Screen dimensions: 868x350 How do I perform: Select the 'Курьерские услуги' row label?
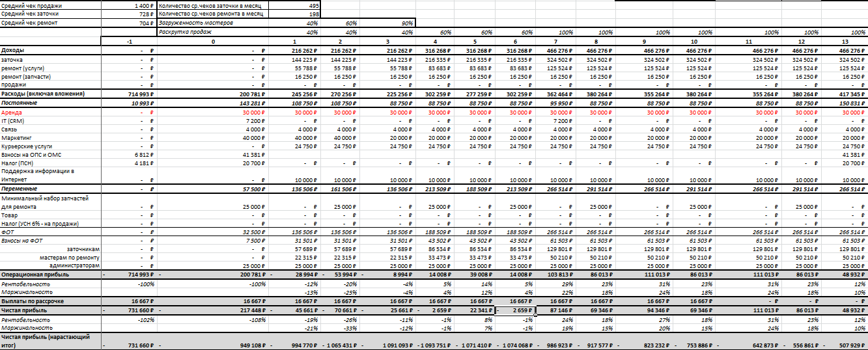[51, 146]
